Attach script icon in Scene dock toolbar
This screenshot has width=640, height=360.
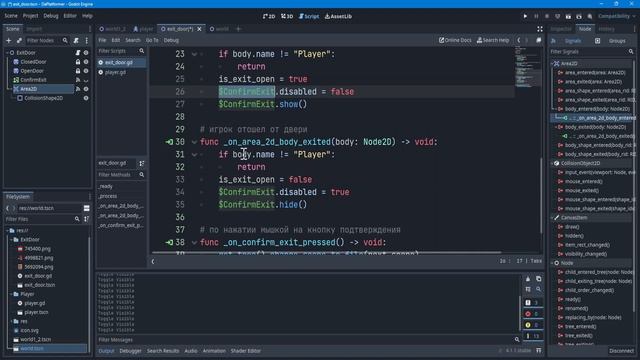click(x=76, y=40)
